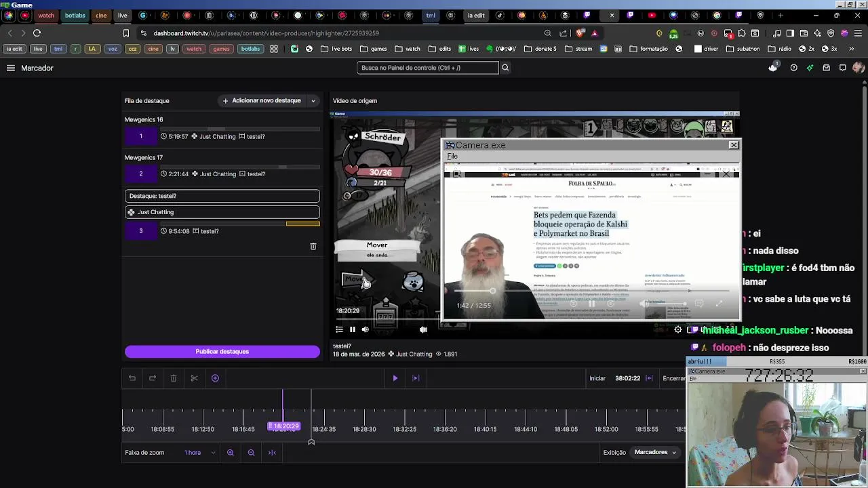
Task: Open the File menu in Camera.exe
Action: coord(452,157)
